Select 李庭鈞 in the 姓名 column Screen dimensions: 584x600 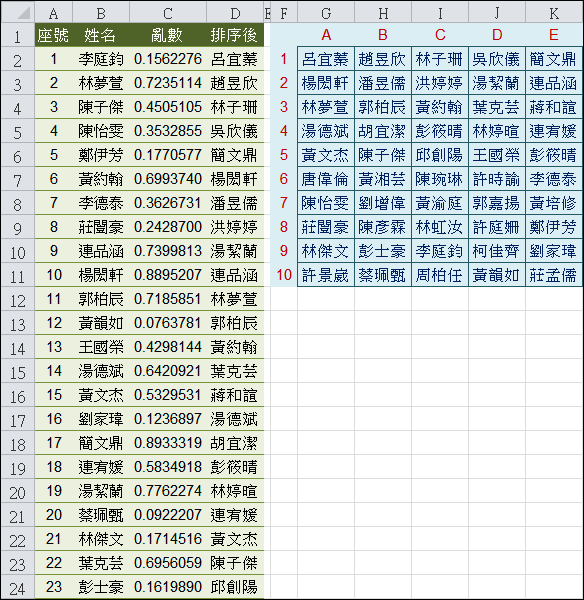click(101, 59)
